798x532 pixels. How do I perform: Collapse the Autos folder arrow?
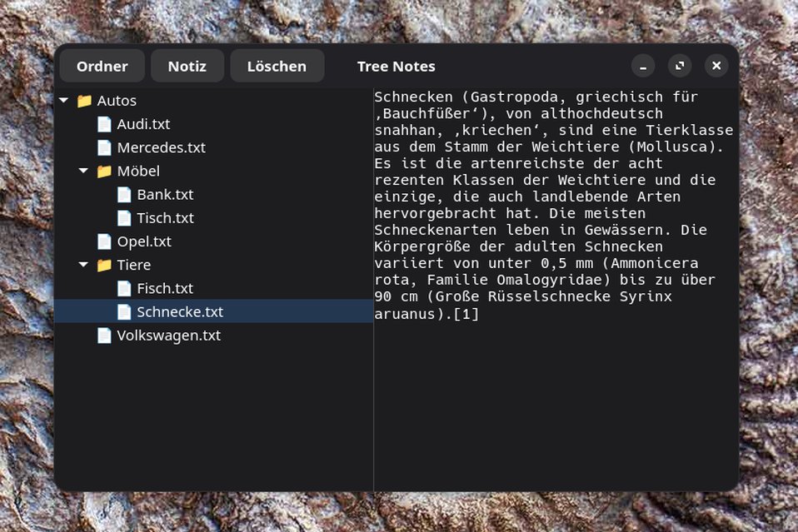point(64,100)
